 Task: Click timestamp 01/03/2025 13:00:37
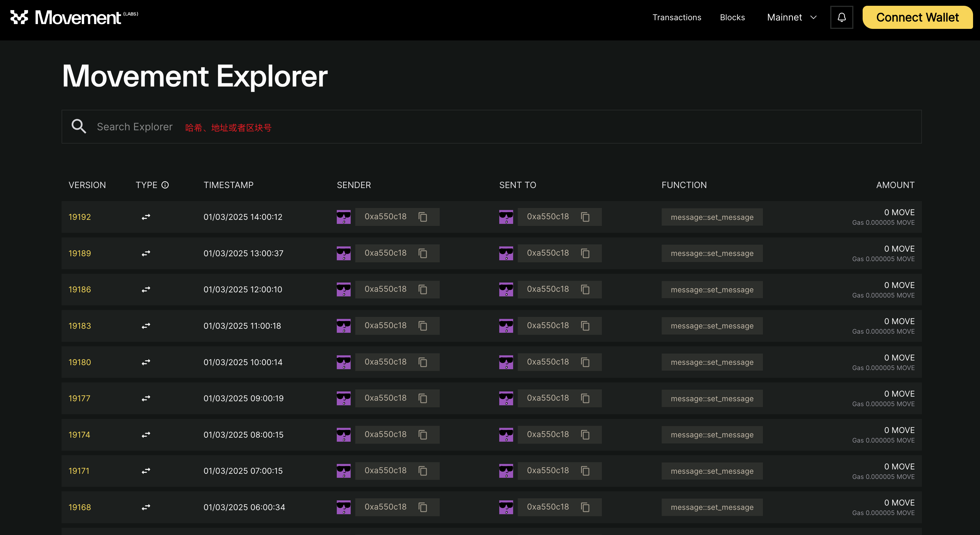click(243, 253)
